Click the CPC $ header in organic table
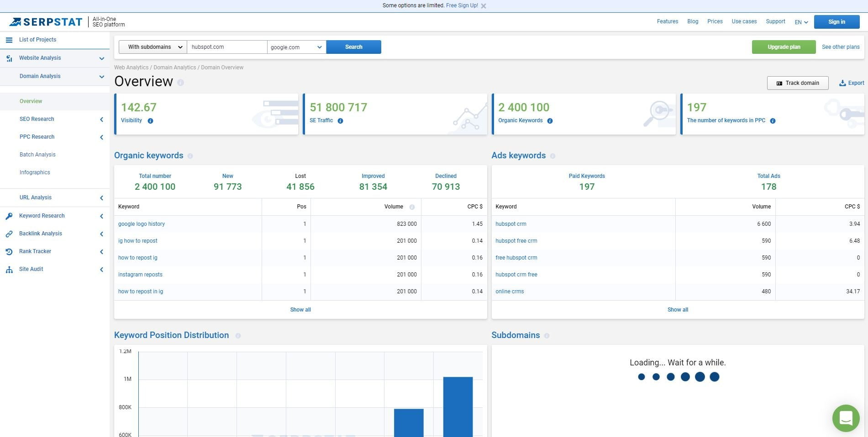 tap(475, 207)
